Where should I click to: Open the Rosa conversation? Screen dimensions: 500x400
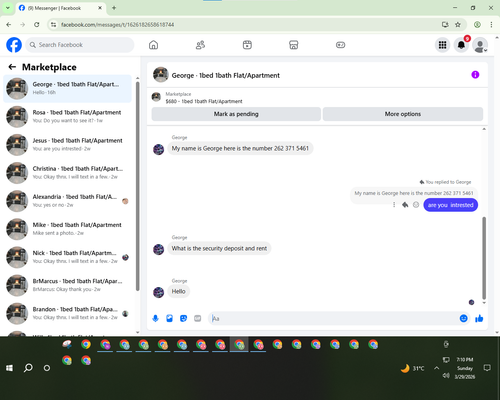(67, 116)
